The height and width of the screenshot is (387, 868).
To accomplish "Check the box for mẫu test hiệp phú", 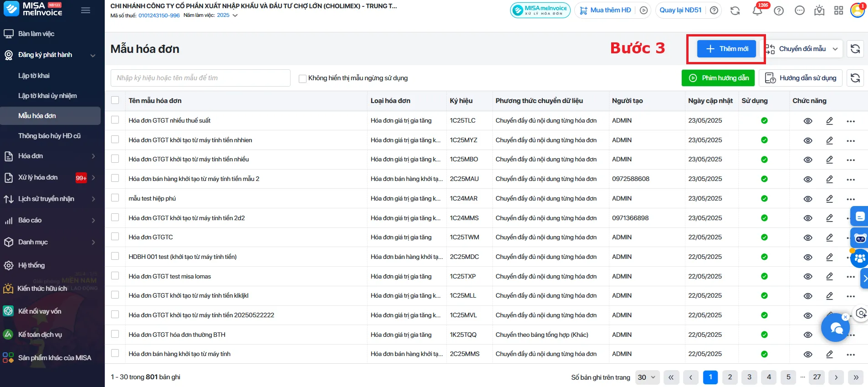I will [x=115, y=198].
